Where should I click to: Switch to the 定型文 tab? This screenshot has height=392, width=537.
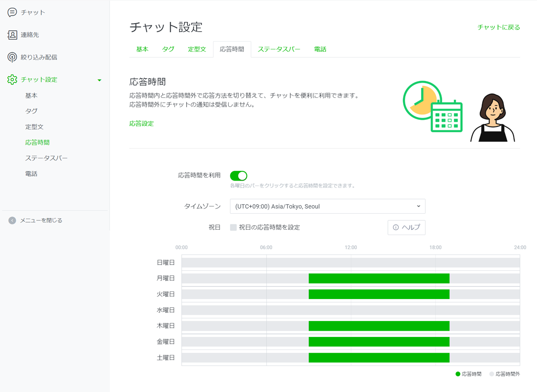[197, 49]
